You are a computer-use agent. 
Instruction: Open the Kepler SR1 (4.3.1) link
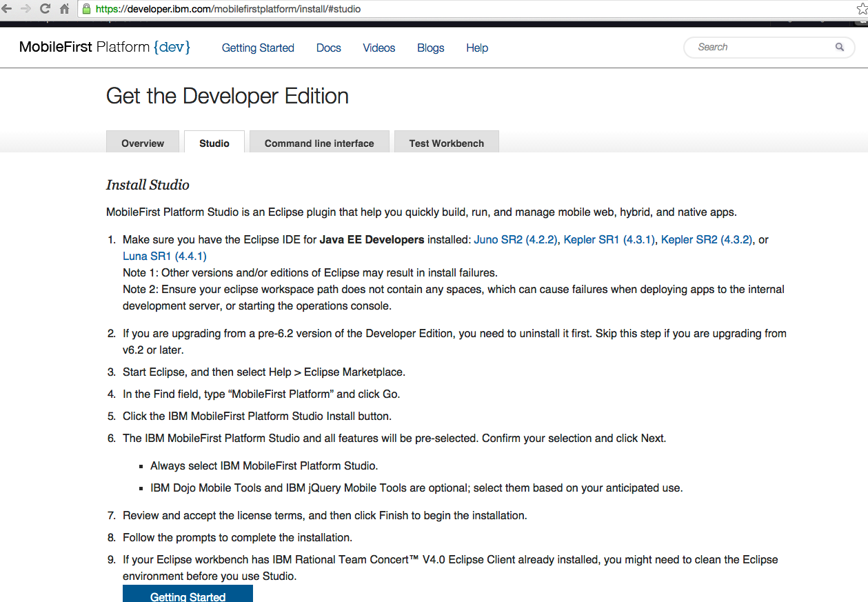tap(609, 239)
